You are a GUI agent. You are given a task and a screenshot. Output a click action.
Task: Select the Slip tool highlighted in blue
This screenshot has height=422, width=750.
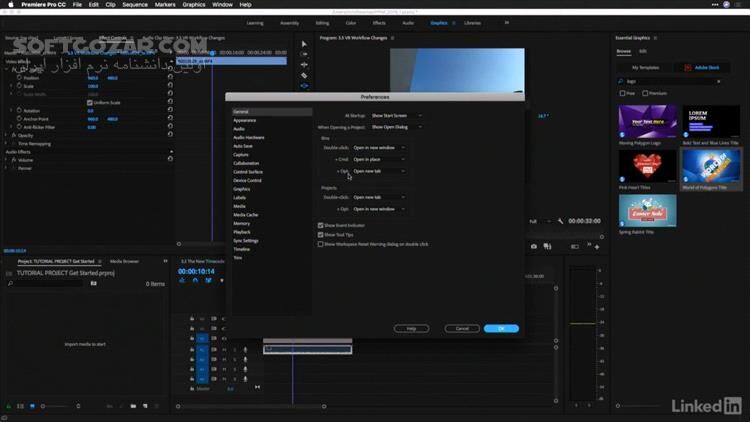click(x=304, y=86)
